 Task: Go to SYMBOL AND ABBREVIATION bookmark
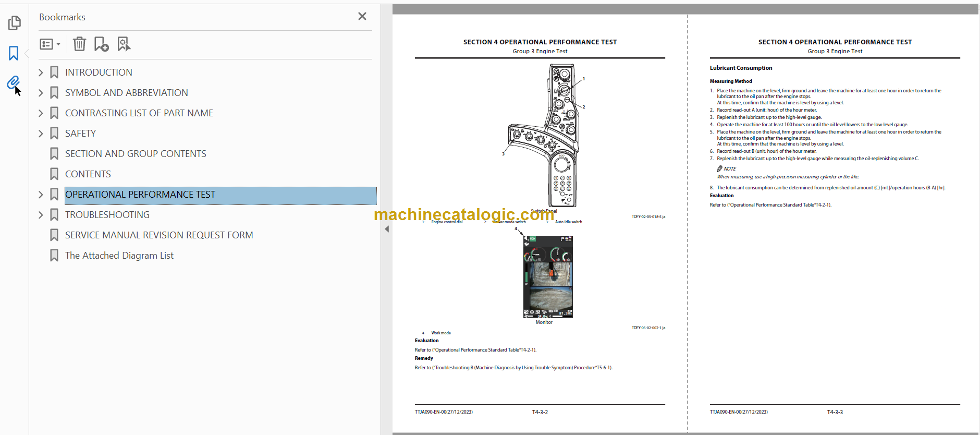click(127, 93)
